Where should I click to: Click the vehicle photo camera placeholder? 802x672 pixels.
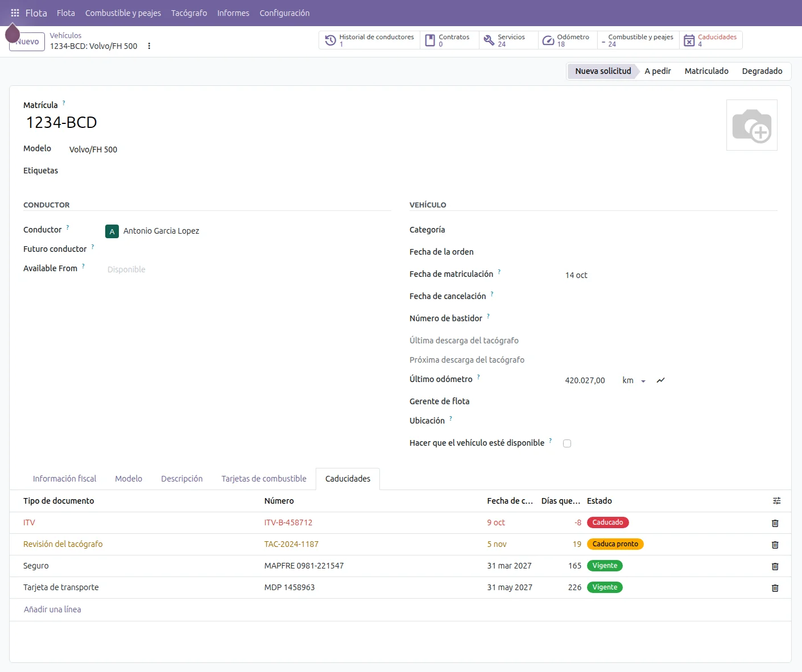tap(751, 125)
